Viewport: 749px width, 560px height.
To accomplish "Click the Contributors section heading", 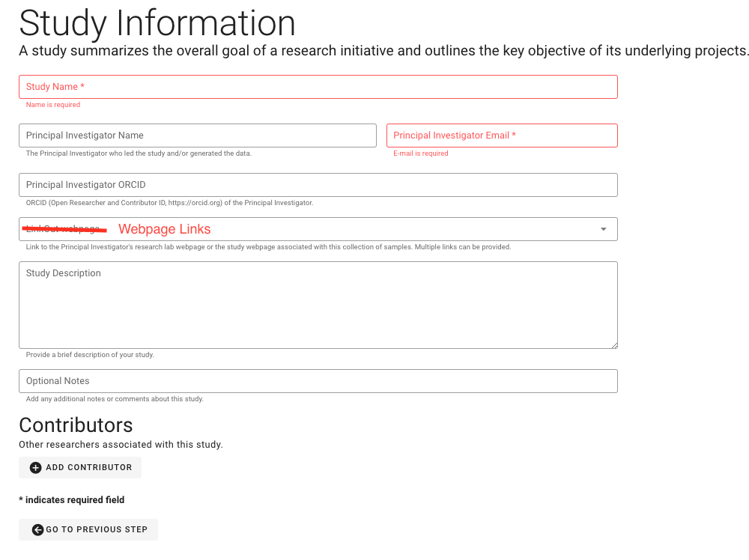I will [x=76, y=425].
